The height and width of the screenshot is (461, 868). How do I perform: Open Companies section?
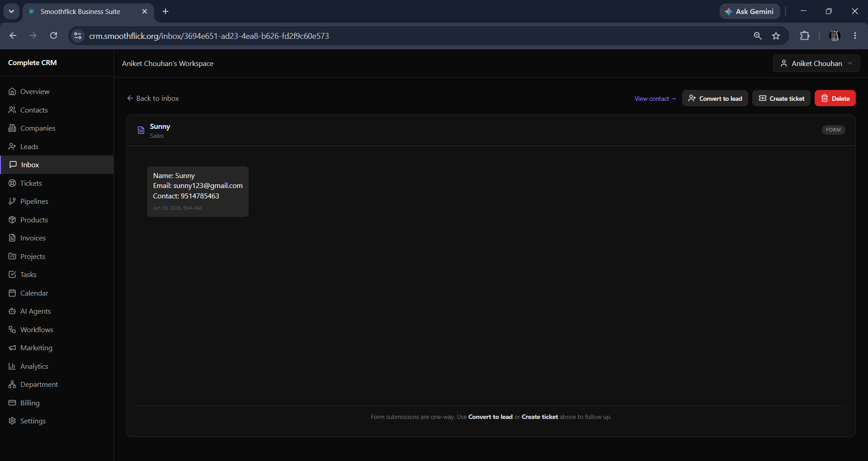tap(57, 128)
